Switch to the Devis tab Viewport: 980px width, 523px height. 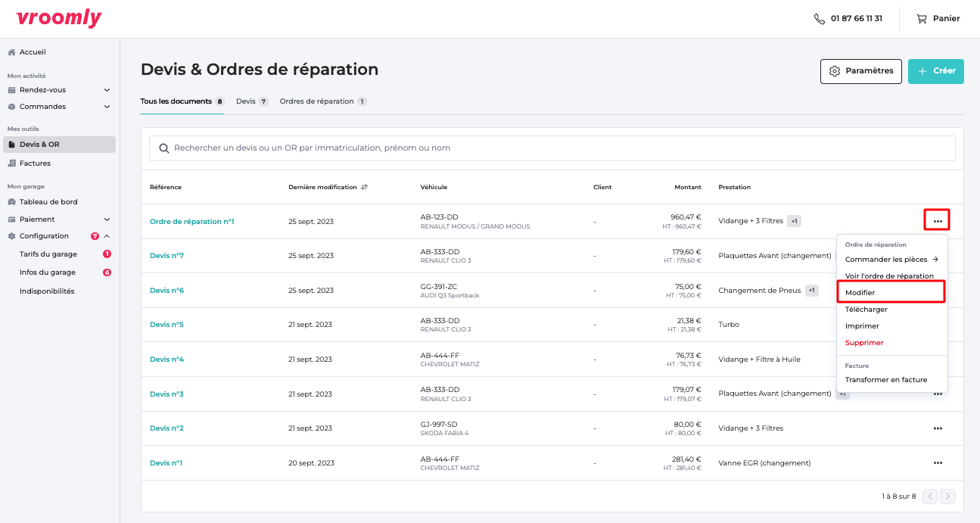pos(245,101)
